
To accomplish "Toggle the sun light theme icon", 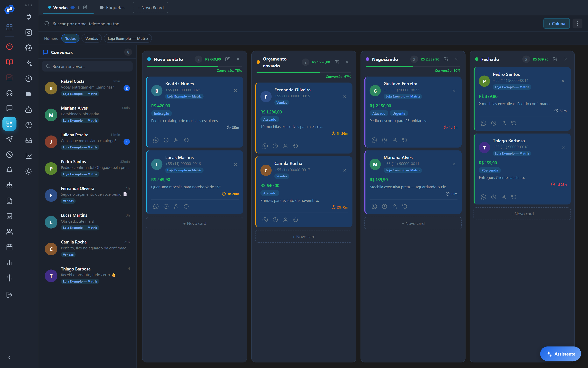I will point(29,171).
